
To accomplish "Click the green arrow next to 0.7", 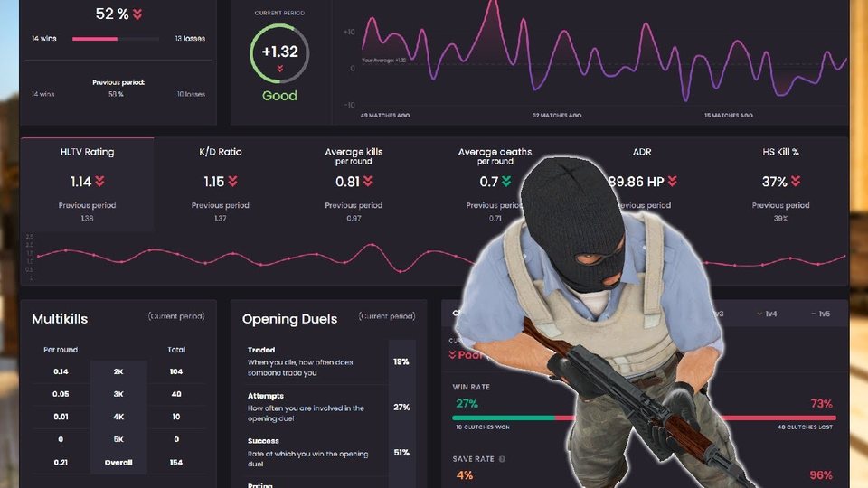I will click(506, 182).
